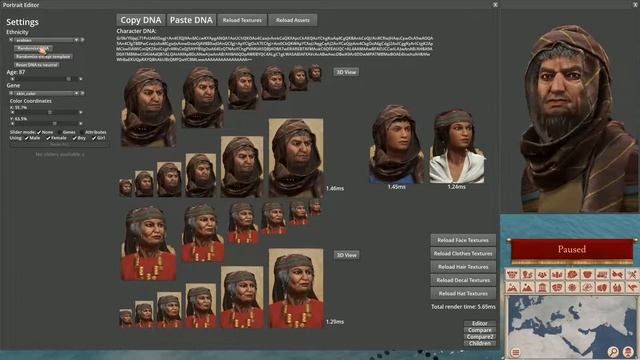640x360 pixels.
Task: Open the Ethnicity dropdown showing arabian
Action: click(x=46, y=40)
